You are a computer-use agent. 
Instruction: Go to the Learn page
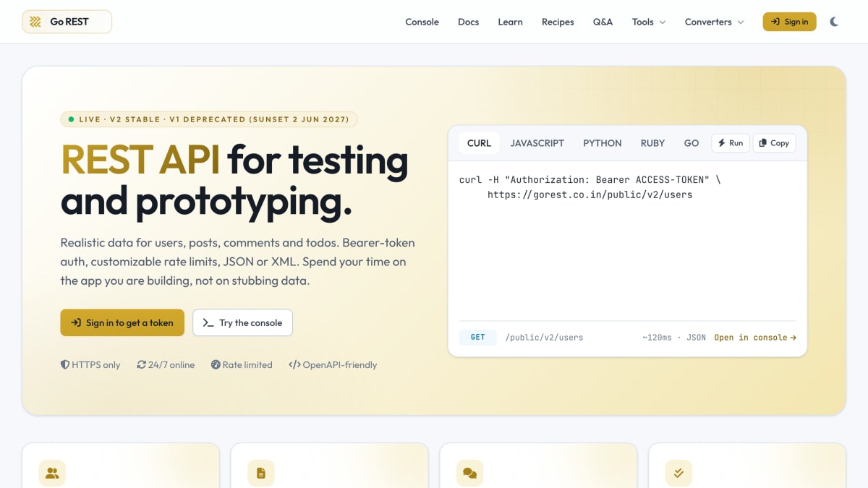[510, 22]
